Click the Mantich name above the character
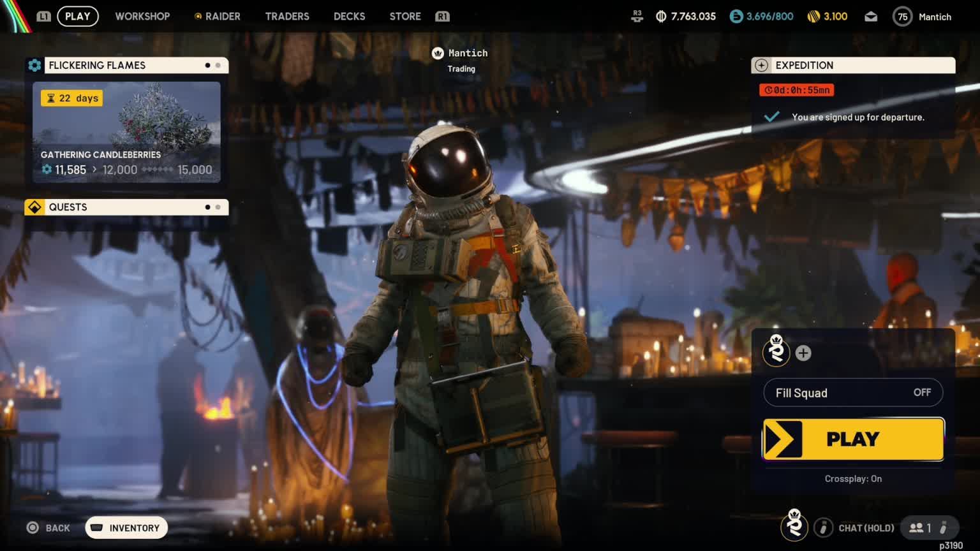 pos(468,54)
